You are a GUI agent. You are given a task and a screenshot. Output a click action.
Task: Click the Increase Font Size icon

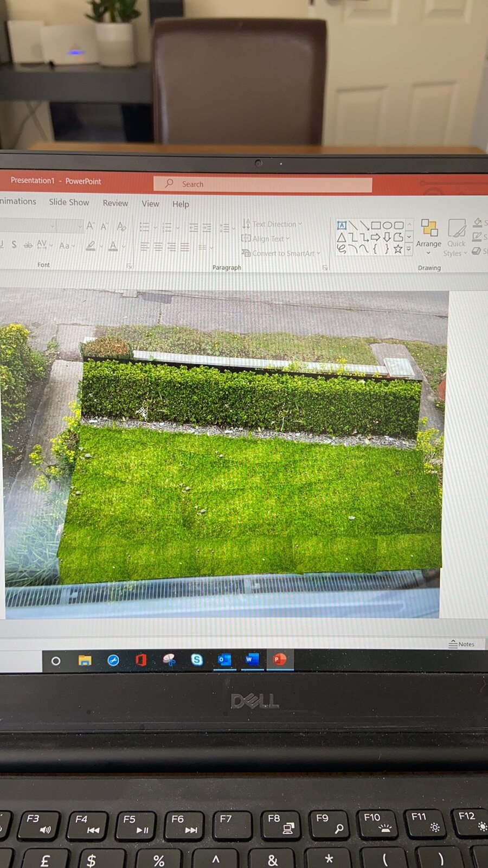pos(90,226)
